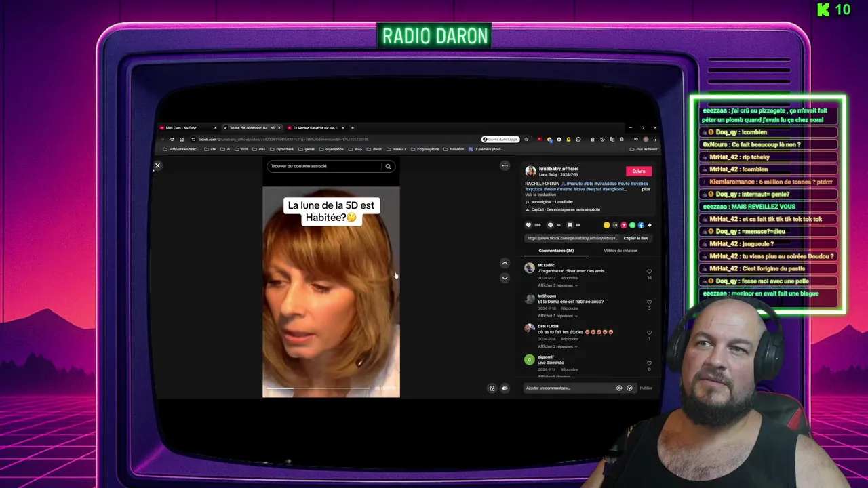Switch to the 'Miss Thaïs - YouTube' browser tab
This screenshot has height=488, width=868.
186,128
